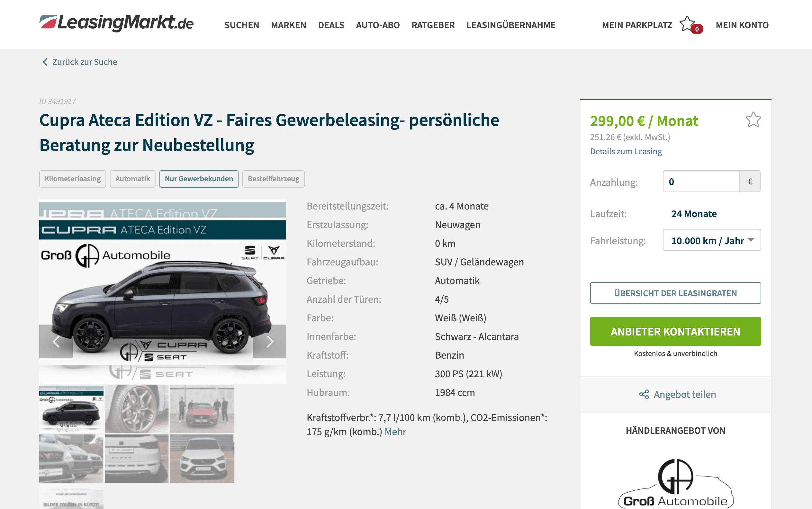Open MEIN KONTO
This screenshot has height=509, width=812.
(742, 25)
